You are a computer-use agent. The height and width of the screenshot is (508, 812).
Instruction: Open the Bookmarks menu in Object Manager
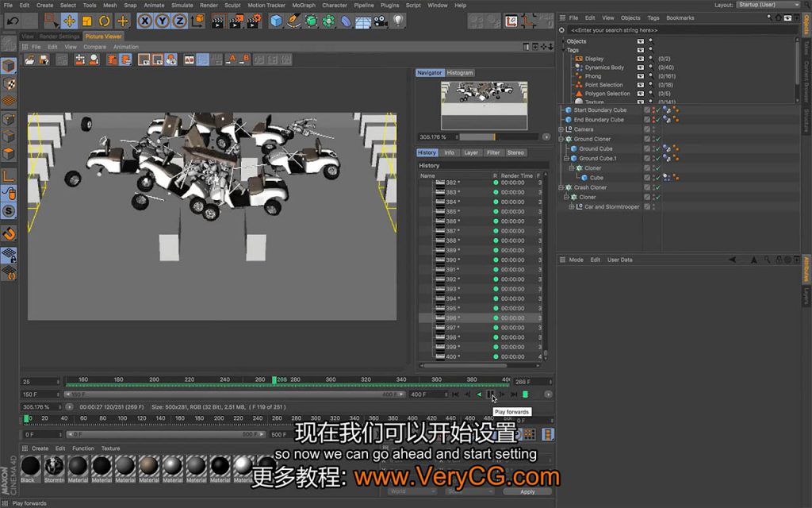(680, 17)
